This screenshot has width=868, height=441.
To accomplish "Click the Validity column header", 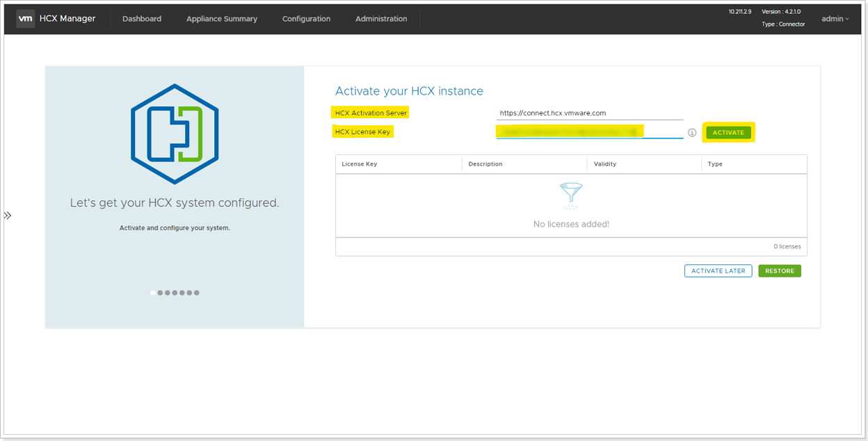I will click(605, 164).
